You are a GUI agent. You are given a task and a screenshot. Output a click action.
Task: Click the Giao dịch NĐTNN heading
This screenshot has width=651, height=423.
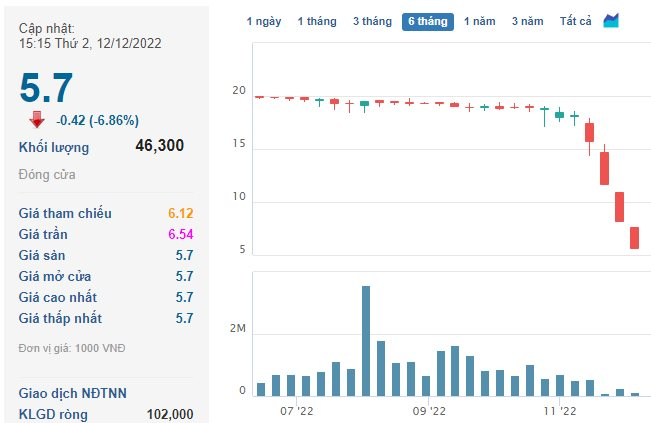coord(73,393)
